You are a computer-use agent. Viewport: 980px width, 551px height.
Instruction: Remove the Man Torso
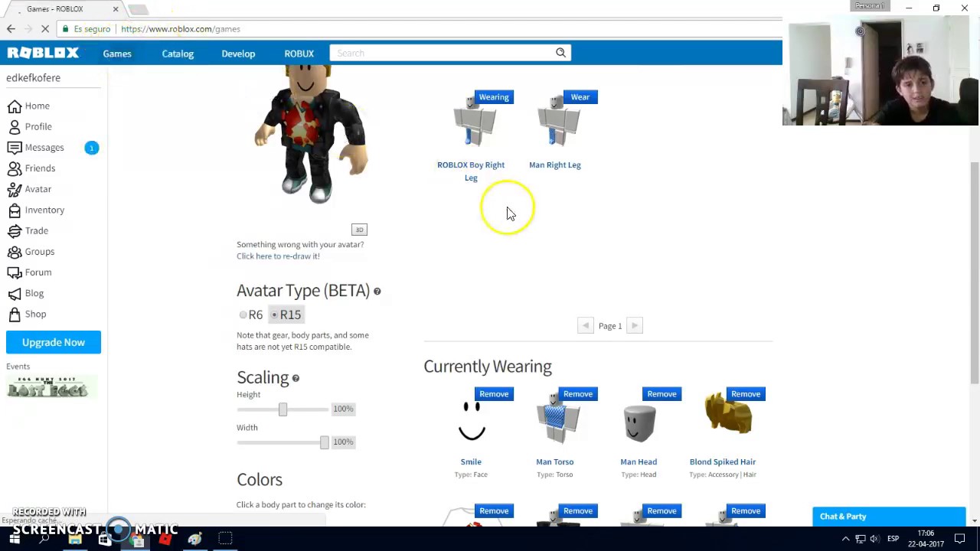pyautogui.click(x=578, y=394)
